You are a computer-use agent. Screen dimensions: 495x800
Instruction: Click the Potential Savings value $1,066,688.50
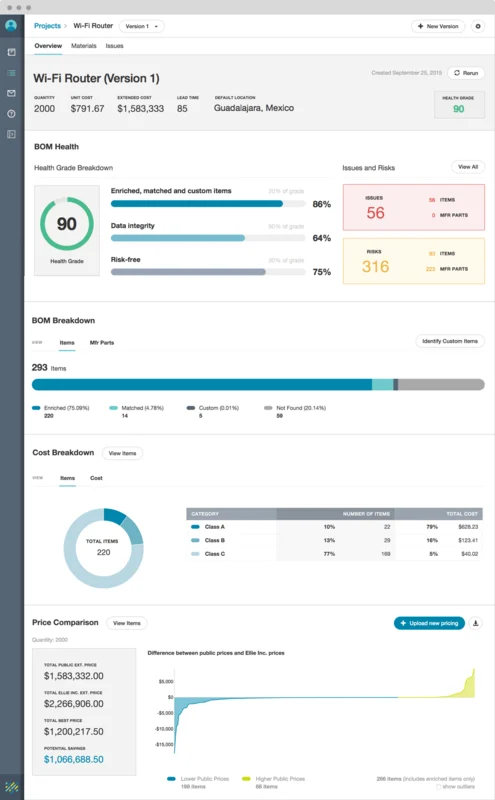(73, 759)
